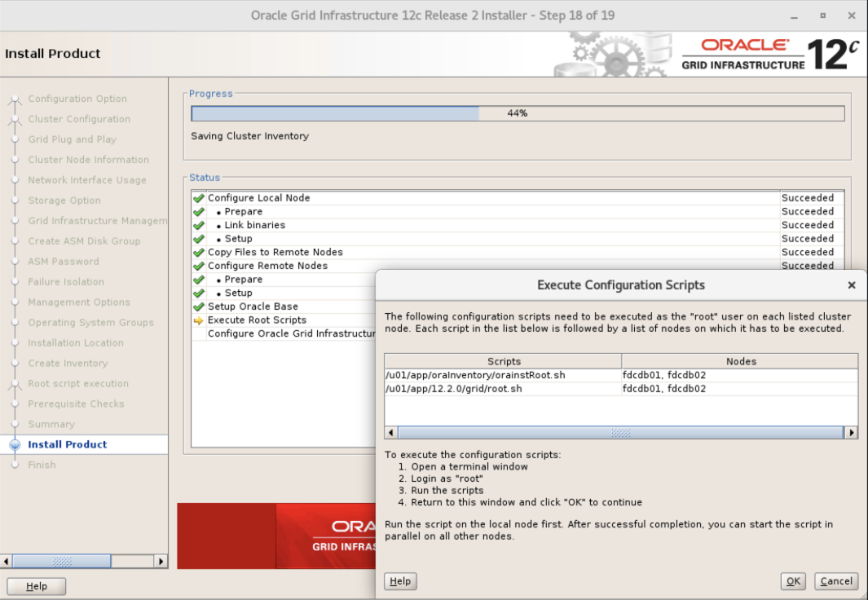Screen dimensions: 868x600
Task: Select Configure Remote Nodes status row
Action: 518,266
